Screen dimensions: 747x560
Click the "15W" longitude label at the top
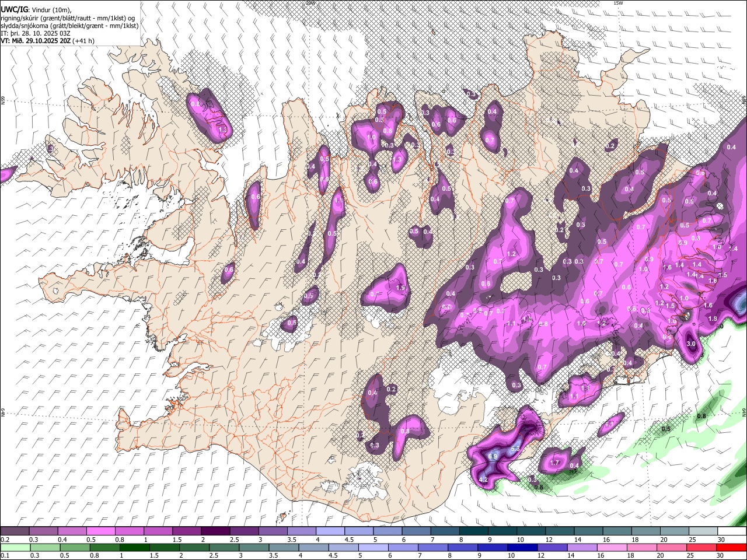tap(619, 3)
